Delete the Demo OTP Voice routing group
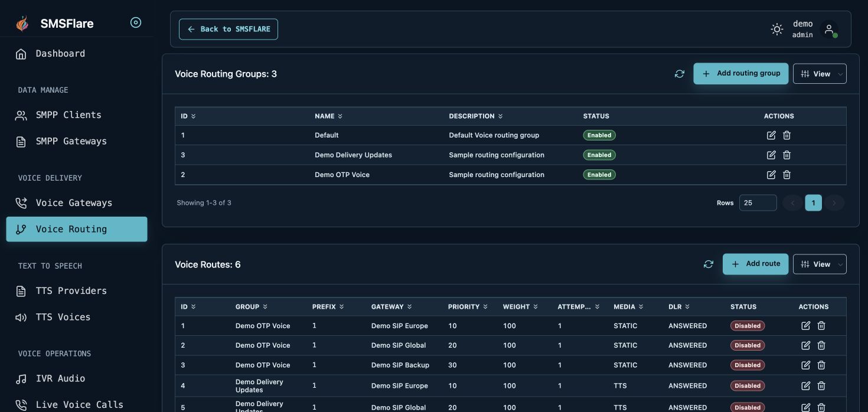The width and height of the screenshot is (868, 412). 787,175
